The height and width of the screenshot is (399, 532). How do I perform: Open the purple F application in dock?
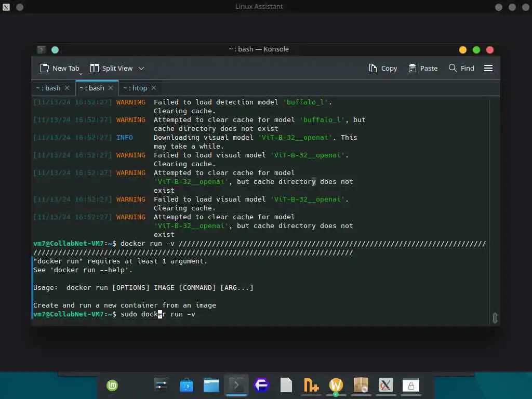click(x=261, y=385)
